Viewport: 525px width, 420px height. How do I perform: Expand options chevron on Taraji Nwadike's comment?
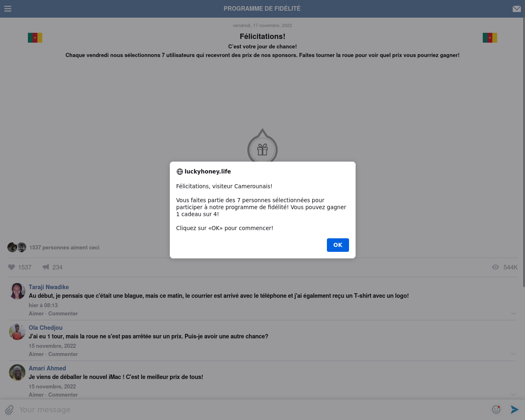[514, 313]
